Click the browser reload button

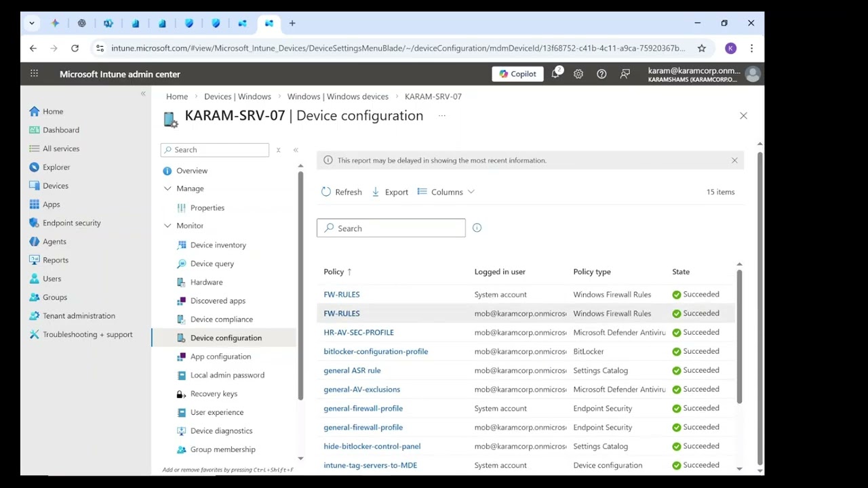(x=75, y=48)
